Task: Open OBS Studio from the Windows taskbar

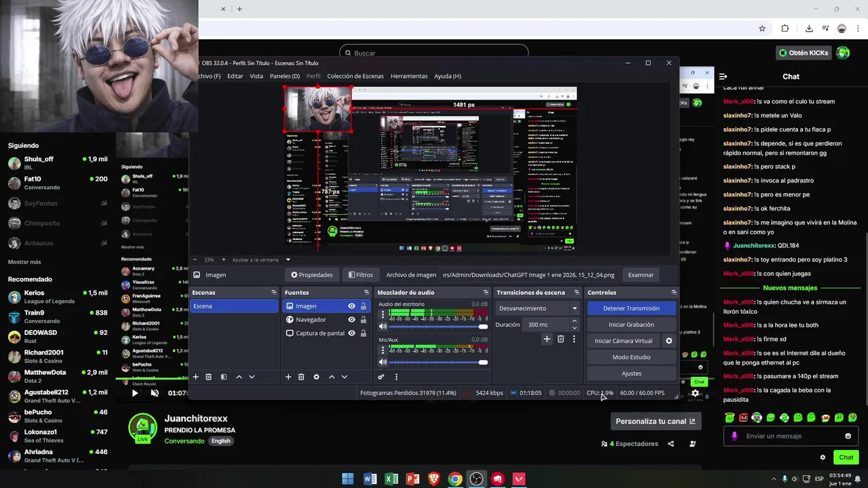Action: point(477,479)
